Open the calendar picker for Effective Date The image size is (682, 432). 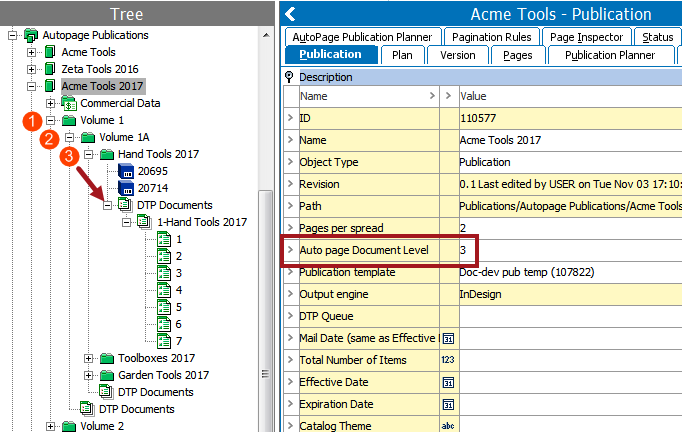(448, 382)
